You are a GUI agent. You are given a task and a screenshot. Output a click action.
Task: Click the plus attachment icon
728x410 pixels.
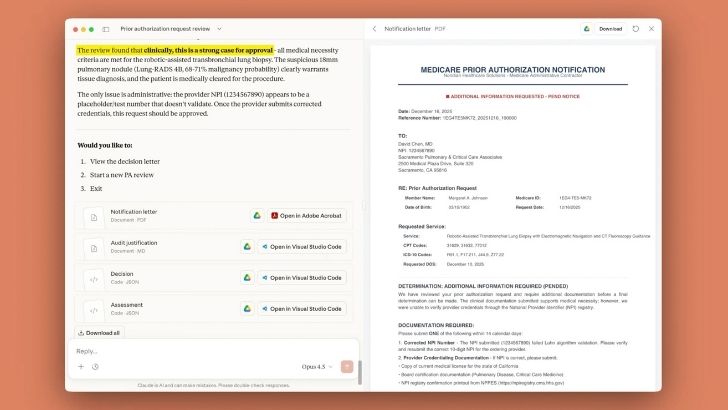81,367
